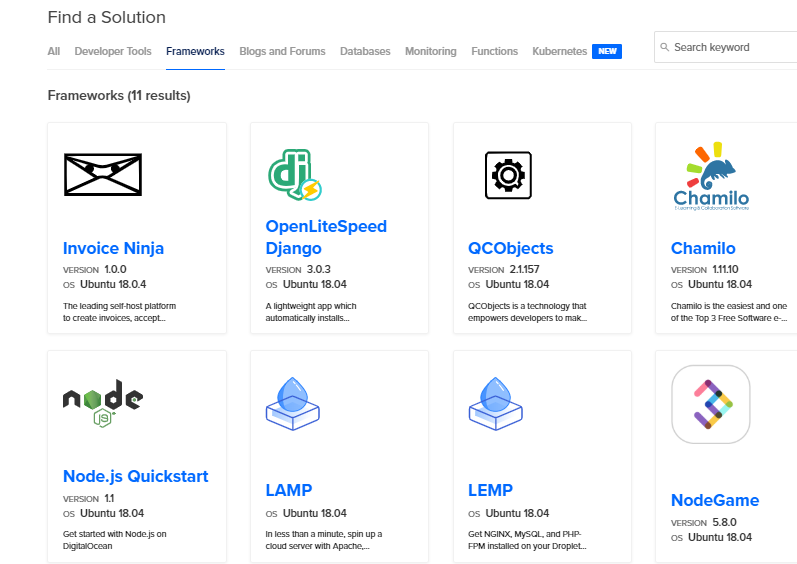Image resolution: width=797 pixels, height=564 pixels.
Task: Click the Invoice Ninja envelope logo
Action: (x=103, y=175)
